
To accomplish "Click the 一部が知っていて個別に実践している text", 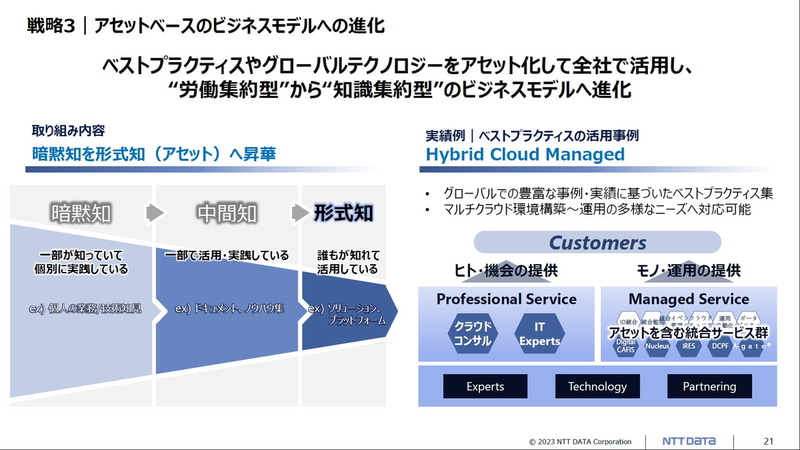I will (81, 262).
